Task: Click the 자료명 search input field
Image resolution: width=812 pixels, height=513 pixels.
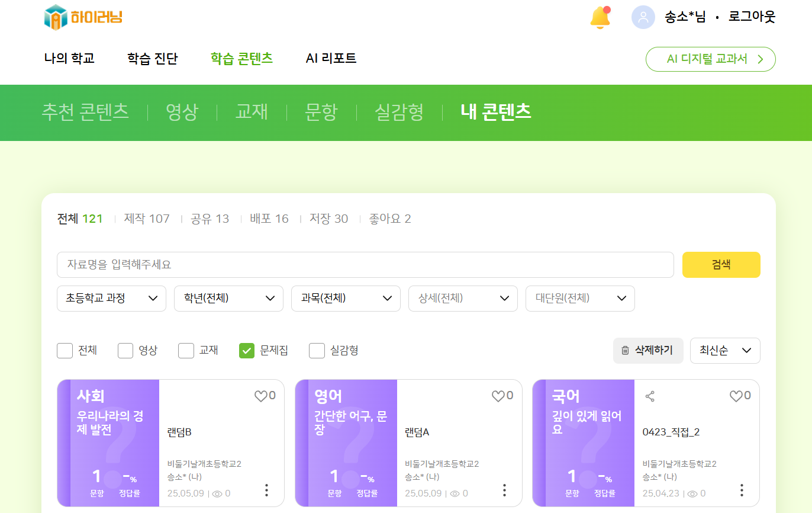Action: pos(365,265)
